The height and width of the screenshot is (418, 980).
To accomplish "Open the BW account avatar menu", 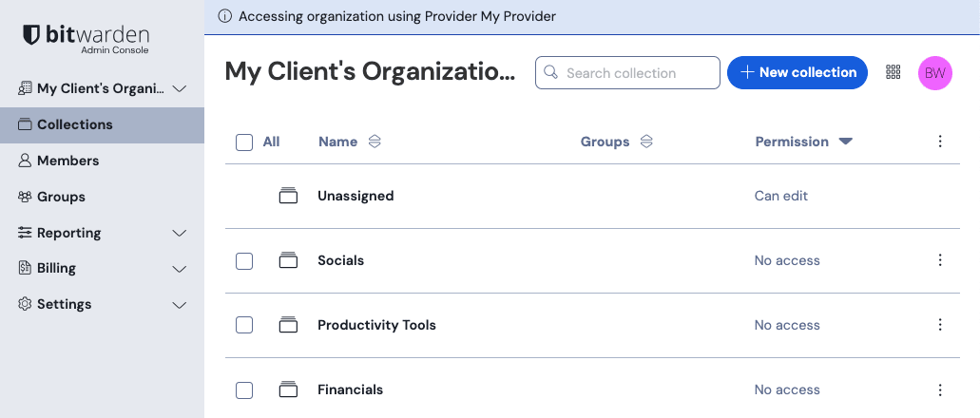I will (934, 73).
